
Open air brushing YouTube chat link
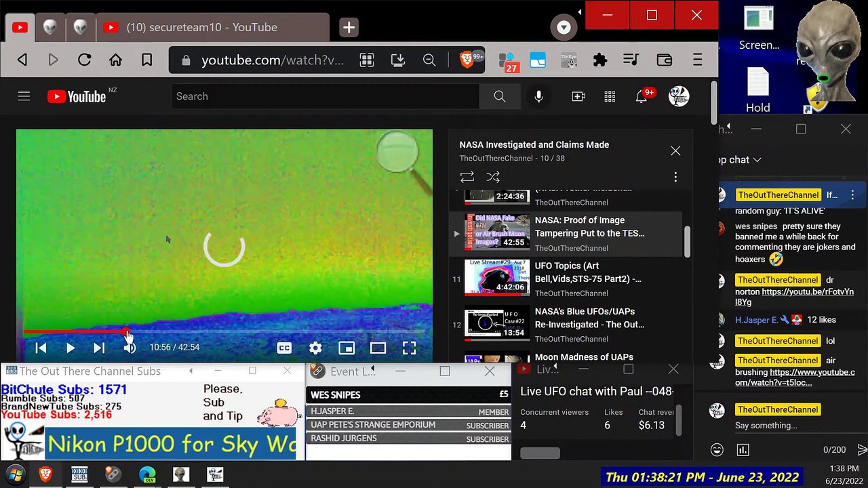coord(795,378)
